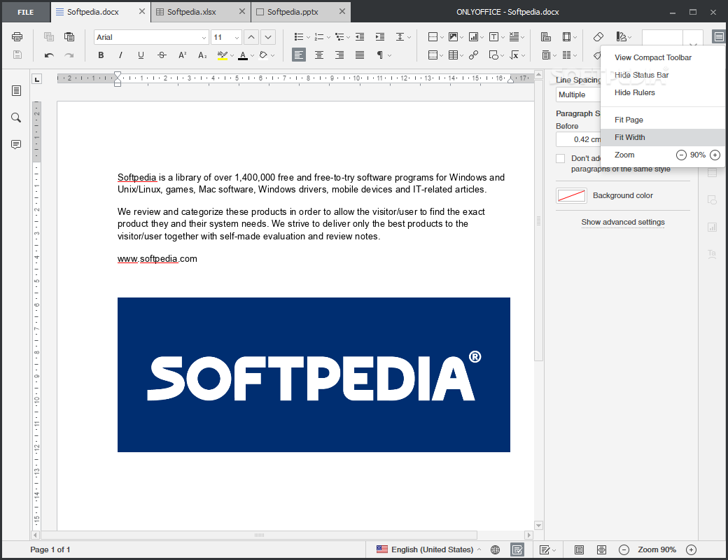728x560 pixels.
Task: Decrease zoom in the view menu
Action: [681, 155]
